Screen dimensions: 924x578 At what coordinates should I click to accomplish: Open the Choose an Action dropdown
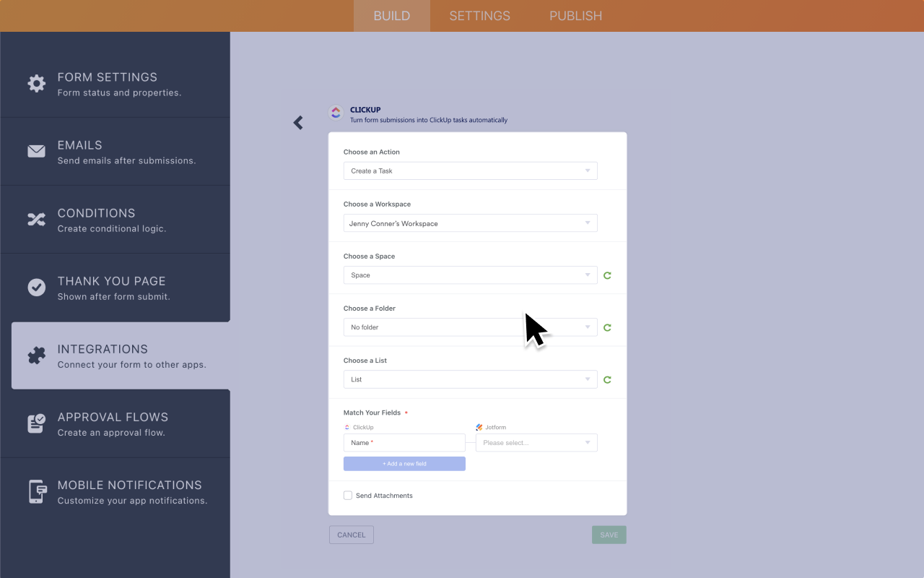point(470,171)
